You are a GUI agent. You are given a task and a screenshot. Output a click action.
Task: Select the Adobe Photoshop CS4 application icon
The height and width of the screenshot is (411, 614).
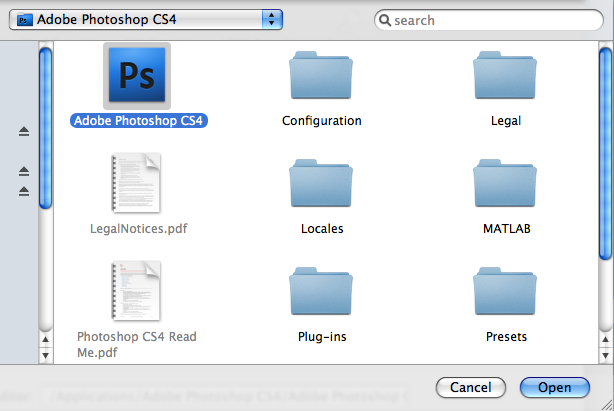click(x=137, y=76)
